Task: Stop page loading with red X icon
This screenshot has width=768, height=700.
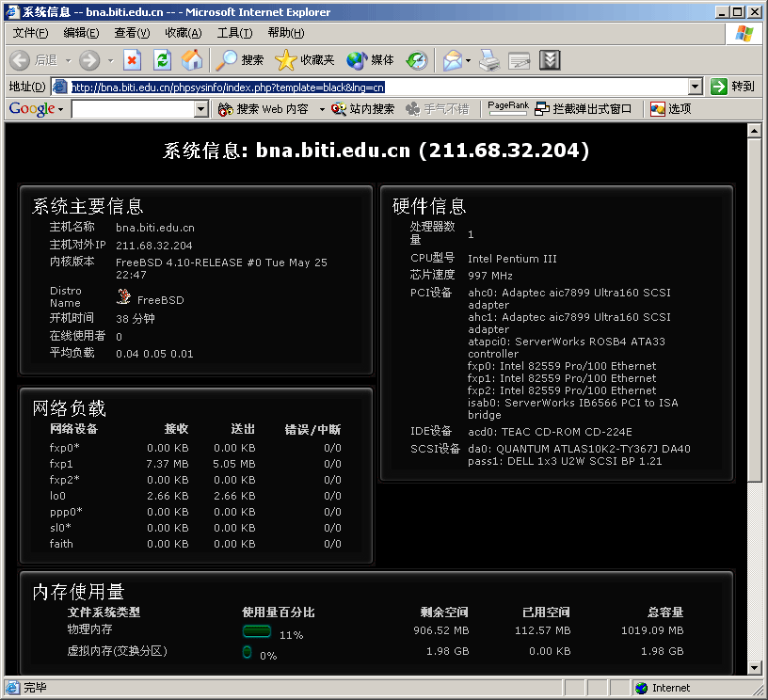Action: (133, 60)
